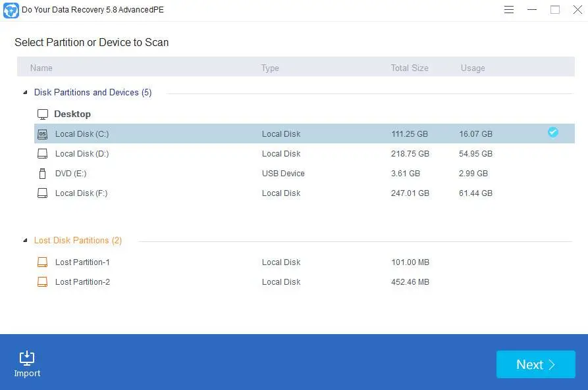Click the Desktop monitor icon

point(43,114)
